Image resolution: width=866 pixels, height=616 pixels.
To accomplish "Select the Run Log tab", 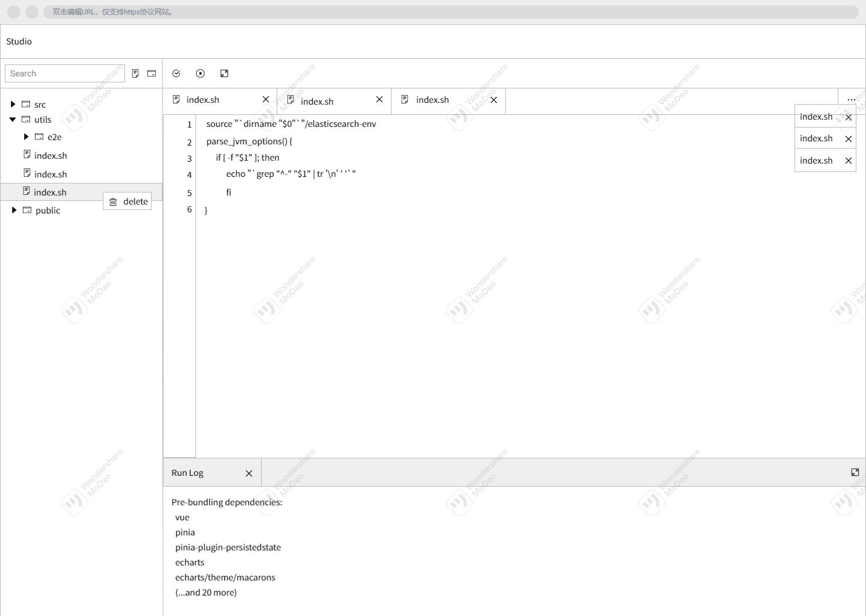I will pyautogui.click(x=187, y=472).
